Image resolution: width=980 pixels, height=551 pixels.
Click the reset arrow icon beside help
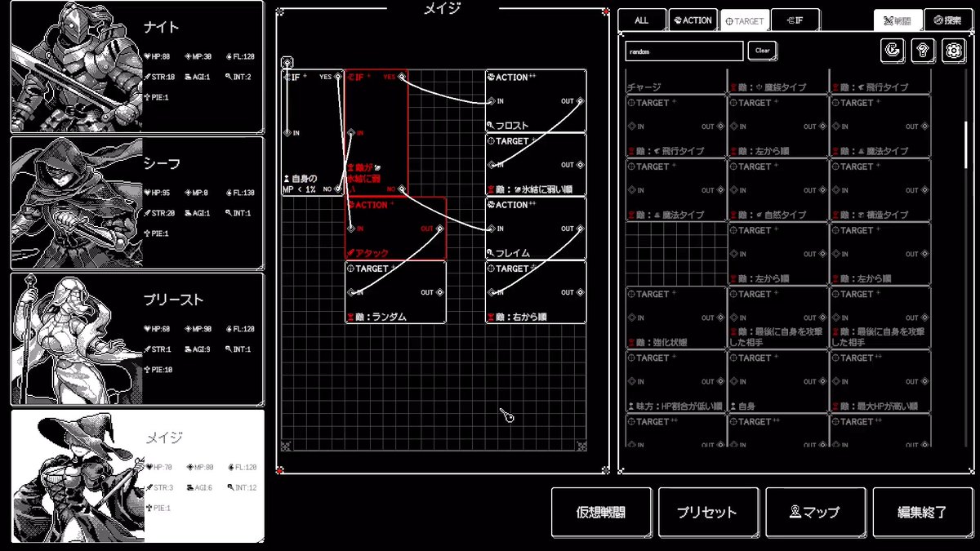(893, 51)
